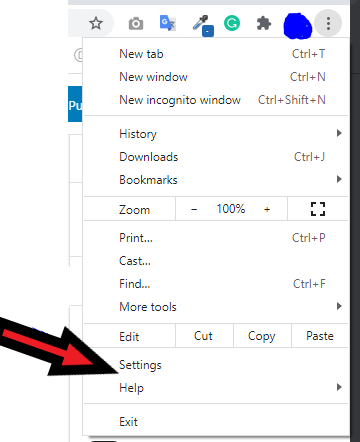Open the camera screenshot extension
360x442 pixels.
(x=136, y=24)
